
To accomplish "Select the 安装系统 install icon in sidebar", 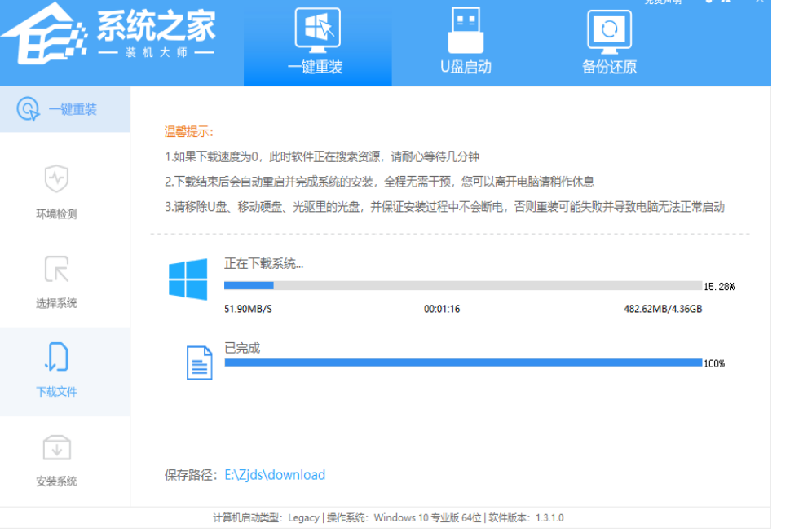I will click(x=56, y=448).
